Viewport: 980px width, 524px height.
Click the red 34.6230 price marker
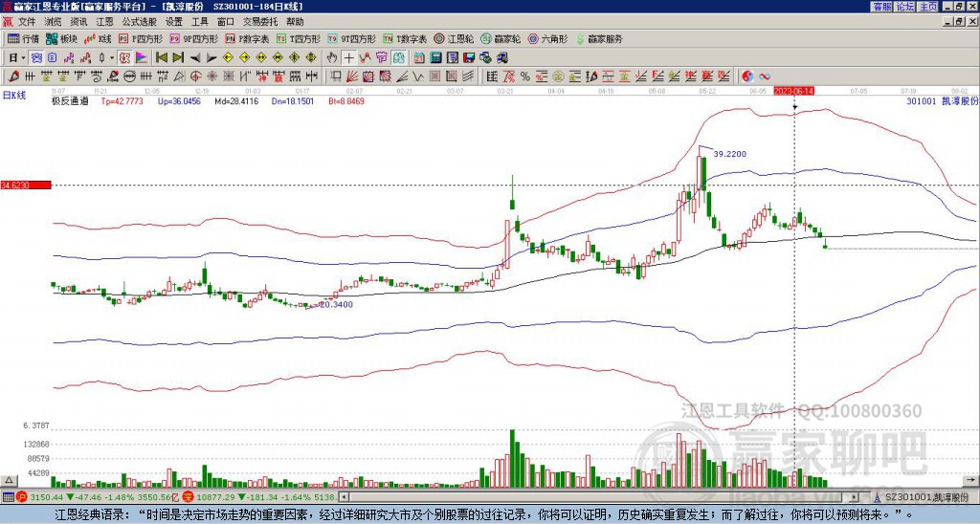(25, 186)
